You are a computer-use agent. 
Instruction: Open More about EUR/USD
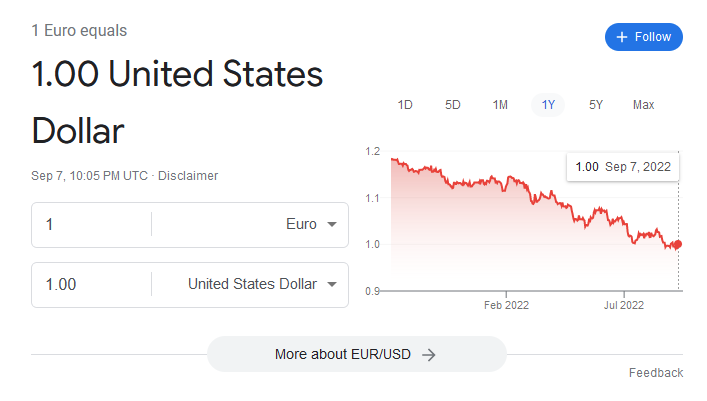(x=356, y=354)
